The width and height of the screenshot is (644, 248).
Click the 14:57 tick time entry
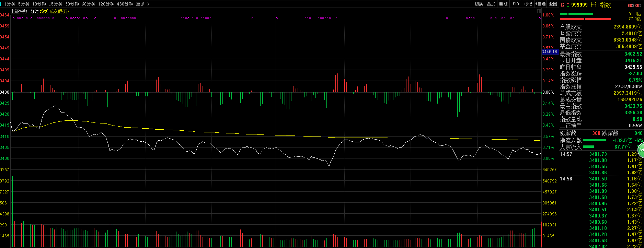[x=566, y=154]
